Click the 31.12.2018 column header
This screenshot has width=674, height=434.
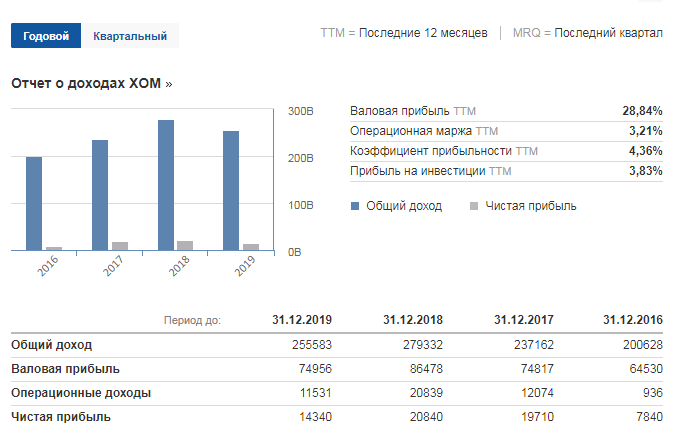point(413,320)
